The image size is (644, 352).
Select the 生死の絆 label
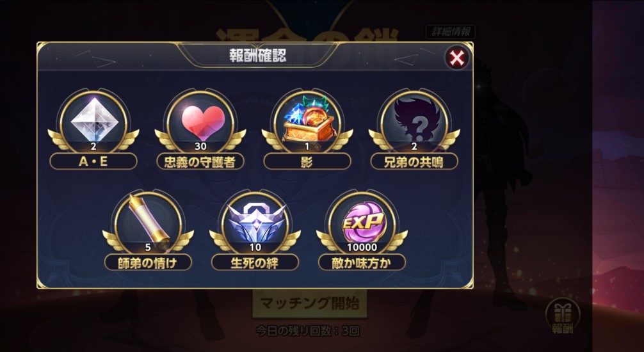click(x=255, y=262)
